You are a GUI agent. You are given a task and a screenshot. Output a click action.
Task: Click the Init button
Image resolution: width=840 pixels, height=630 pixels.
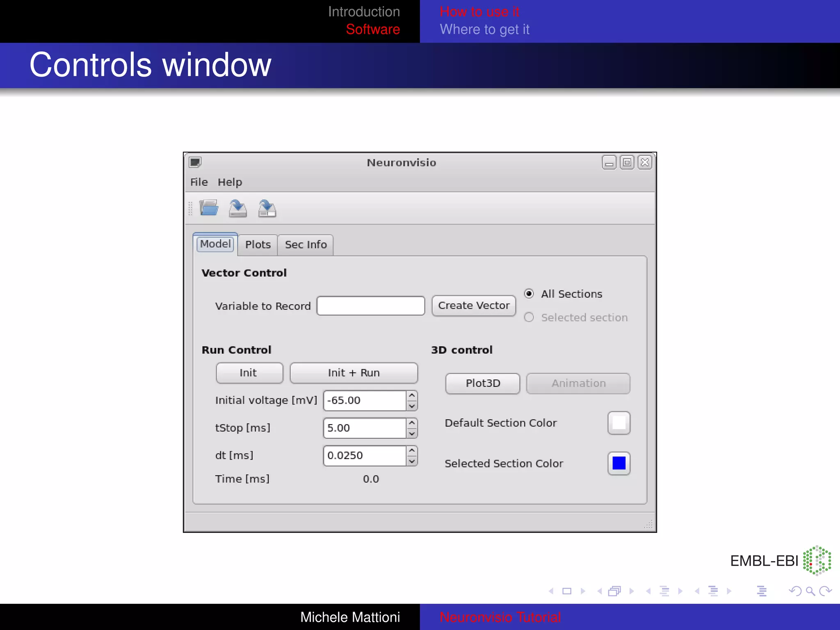pos(249,373)
